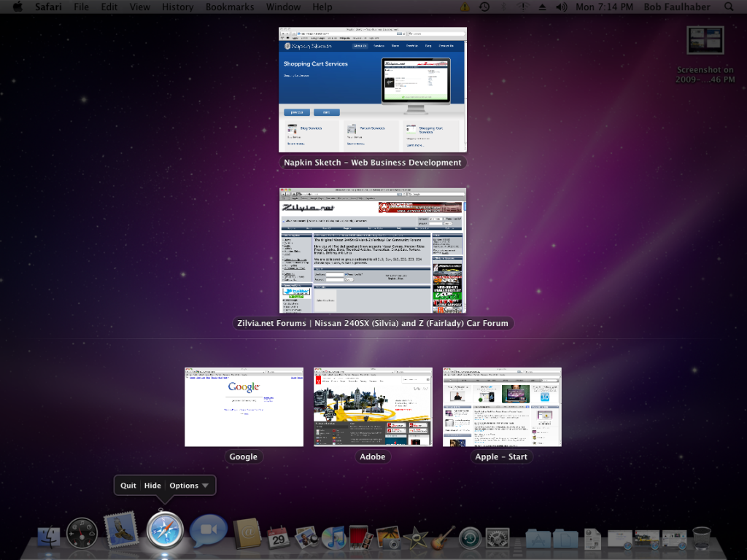
Task: Open Time Machine from the Dock
Action: pyautogui.click(x=471, y=538)
